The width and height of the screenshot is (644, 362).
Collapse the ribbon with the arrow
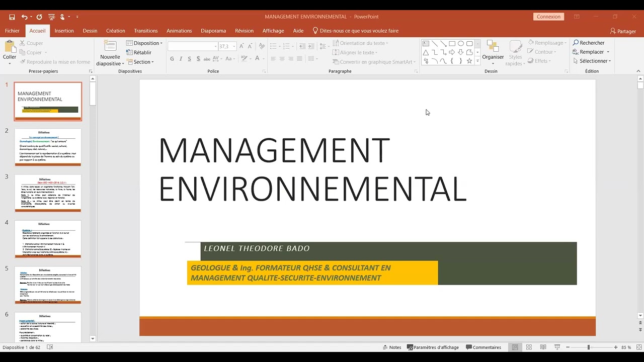pos(639,71)
